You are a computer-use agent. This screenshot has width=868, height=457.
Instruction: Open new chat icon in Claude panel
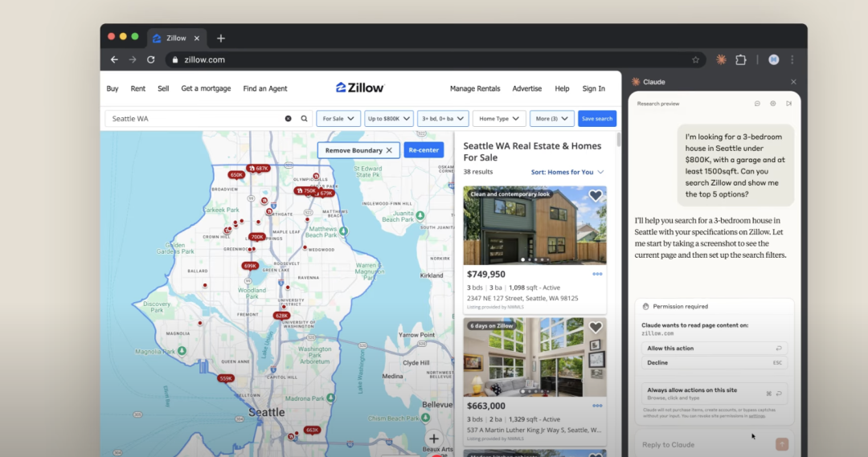click(x=757, y=104)
